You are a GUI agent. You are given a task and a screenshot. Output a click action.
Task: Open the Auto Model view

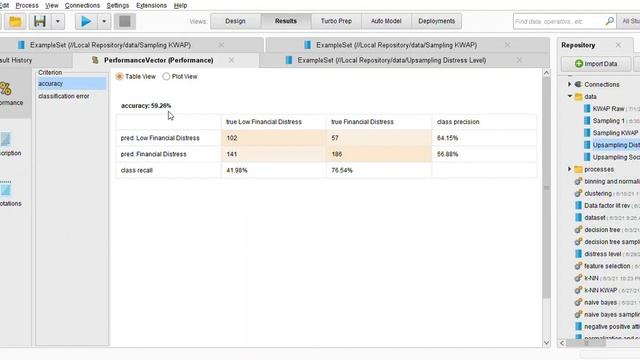click(386, 21)
